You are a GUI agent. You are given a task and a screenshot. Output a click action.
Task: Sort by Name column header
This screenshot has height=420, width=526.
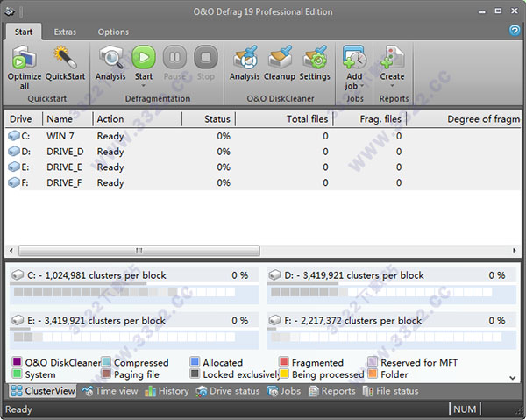(68, 119)
